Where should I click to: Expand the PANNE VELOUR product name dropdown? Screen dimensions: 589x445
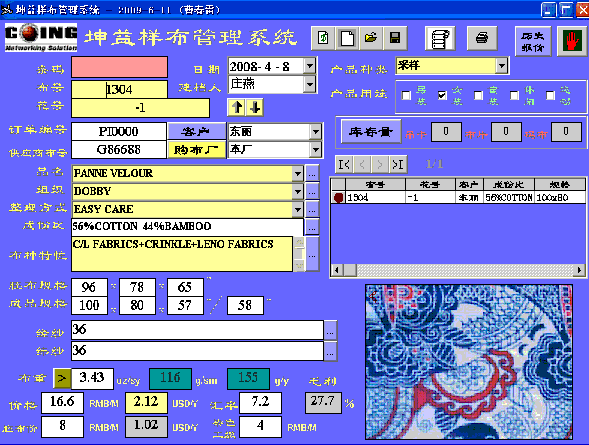[298, 173]
